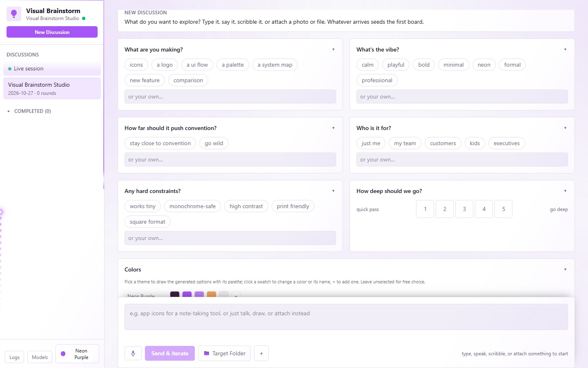Choose 'customers' as audience
The width and height of the screenshot is (588, 368).
click(x=443, y=143)
